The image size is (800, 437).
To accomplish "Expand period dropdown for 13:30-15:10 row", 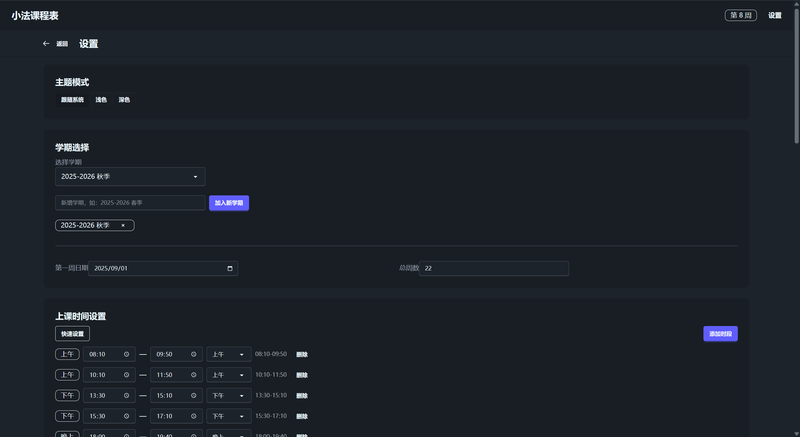I will 228,395.
